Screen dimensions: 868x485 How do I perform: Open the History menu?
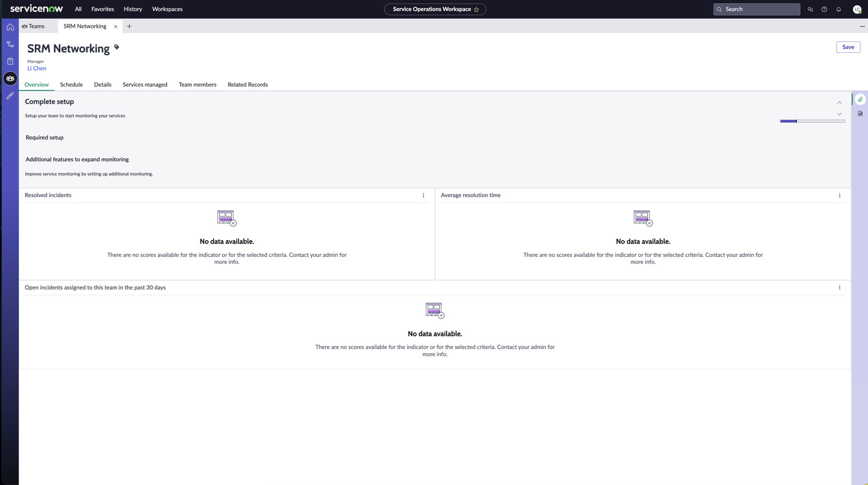(x=133, y=9)
